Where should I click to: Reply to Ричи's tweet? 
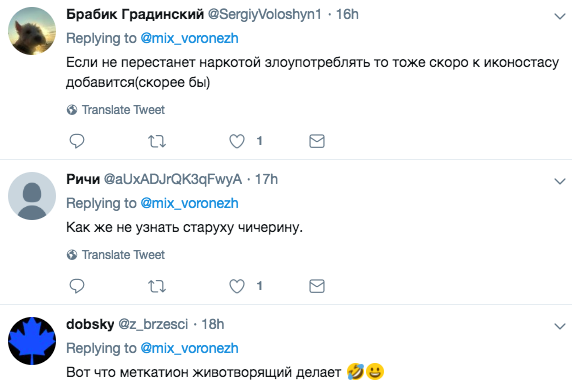pyautogui.click(x=77, y=286)
